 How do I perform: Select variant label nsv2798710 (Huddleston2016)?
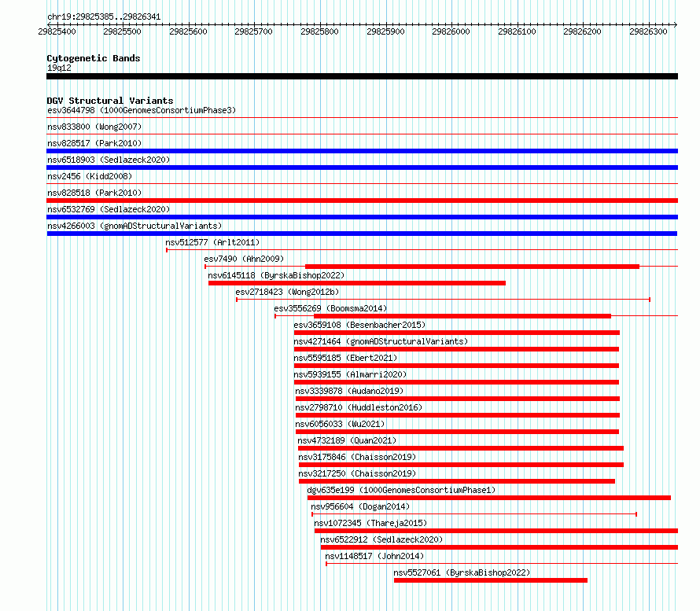359,407
